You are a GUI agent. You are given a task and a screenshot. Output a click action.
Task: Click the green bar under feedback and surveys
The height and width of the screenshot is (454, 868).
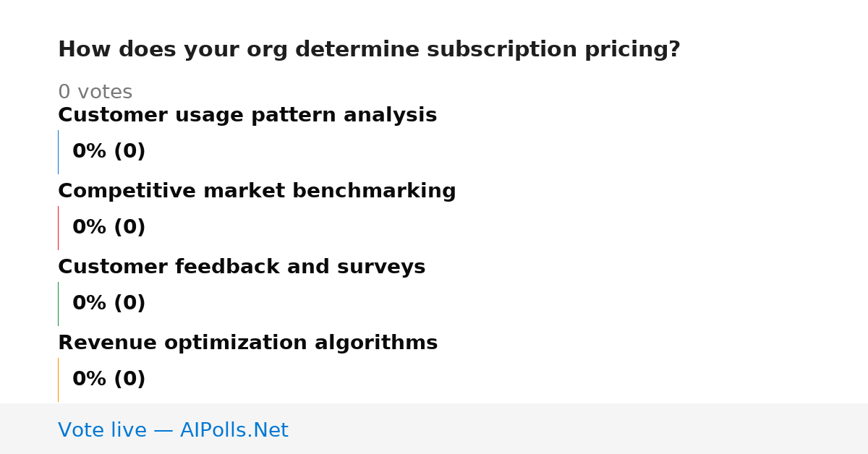click(58, 304)
